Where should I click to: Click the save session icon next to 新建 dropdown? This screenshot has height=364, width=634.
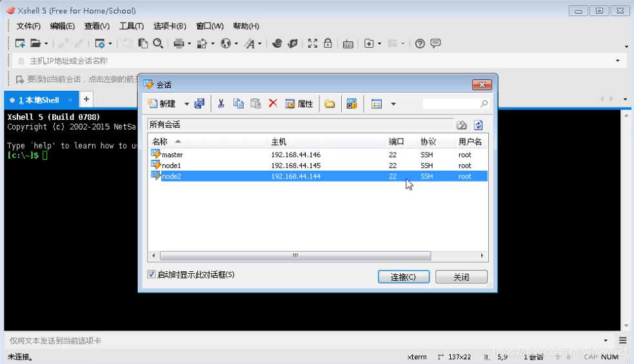199,104
